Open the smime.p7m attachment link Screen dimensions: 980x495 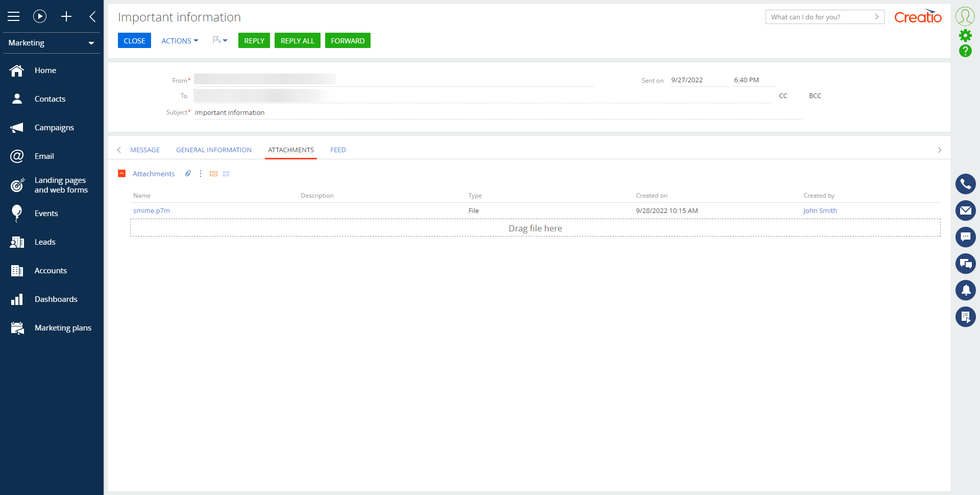pyautogui.click(x=151, y=210)
